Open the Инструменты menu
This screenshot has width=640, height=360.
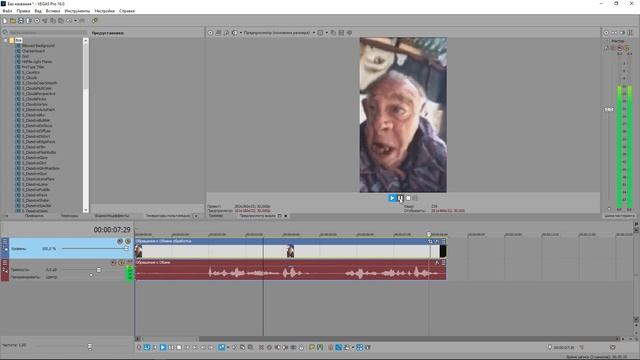(x=77, y=11)
